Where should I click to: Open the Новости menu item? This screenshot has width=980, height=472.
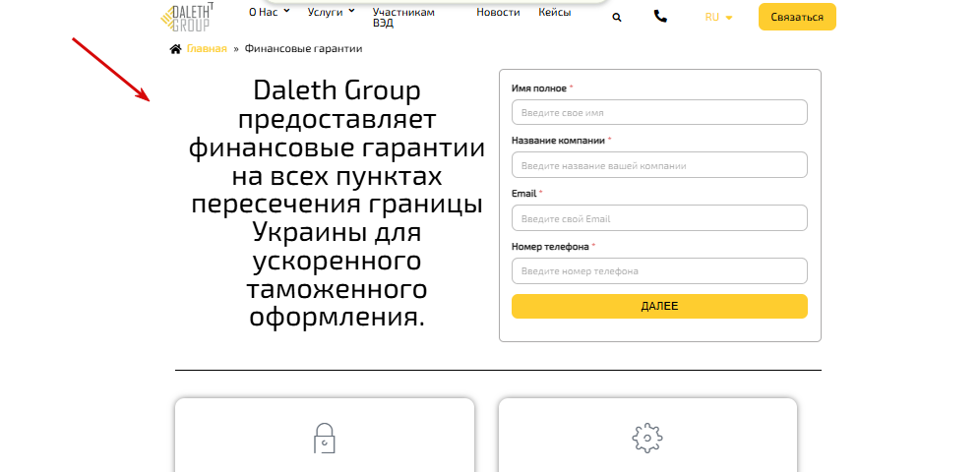coord(498,12)
